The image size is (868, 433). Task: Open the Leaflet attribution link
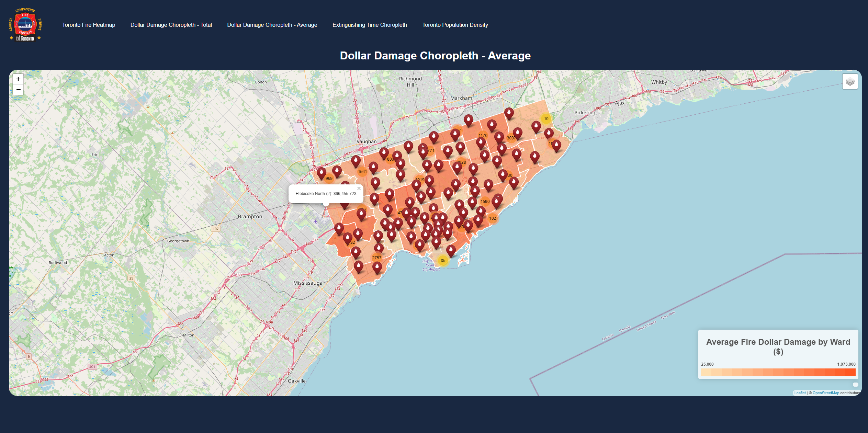coord(800,393)
